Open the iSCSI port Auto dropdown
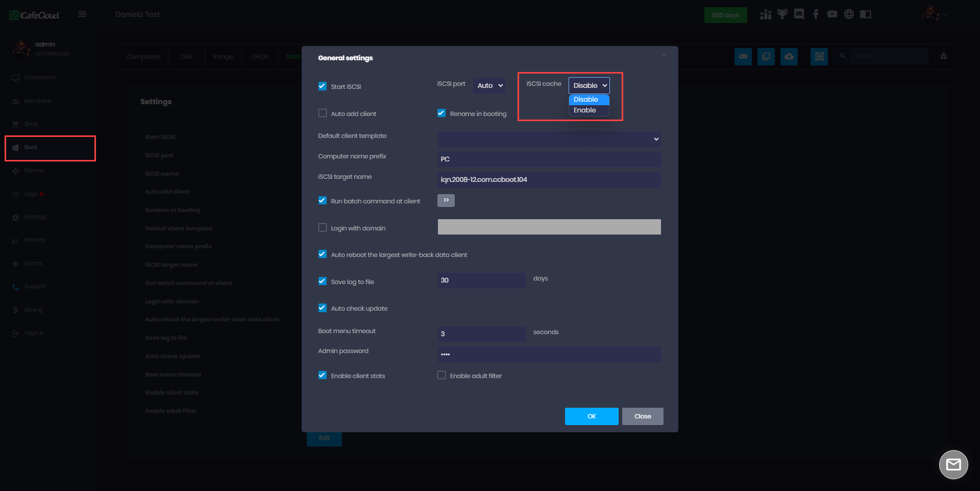 (490, 85)
